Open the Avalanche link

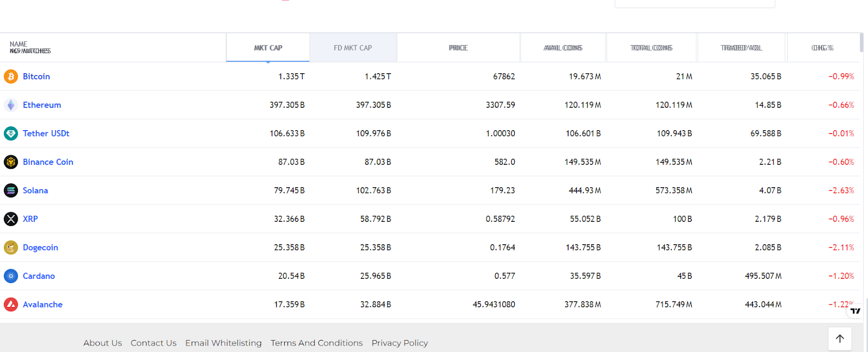point(42,304)
